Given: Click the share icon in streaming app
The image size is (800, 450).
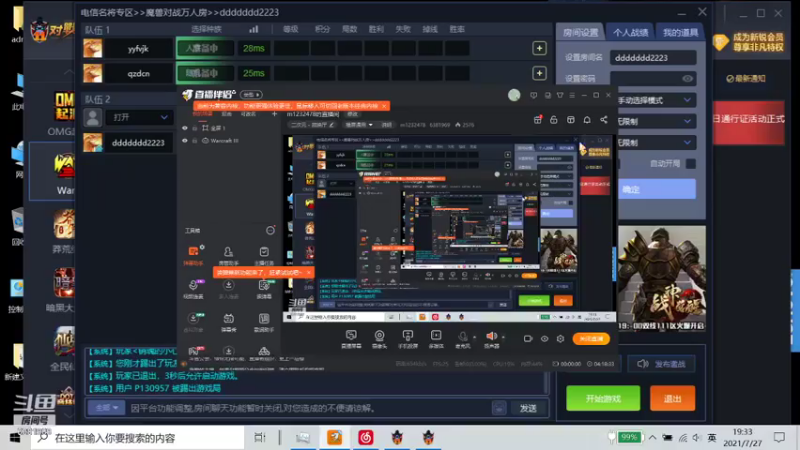Looking at the screenshot, I should [x=604, y=120].
